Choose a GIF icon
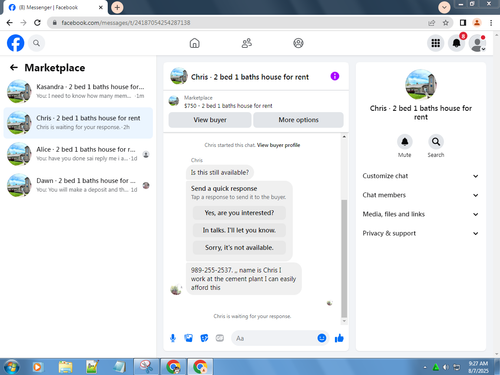500x375 pixels. [220, 338]
